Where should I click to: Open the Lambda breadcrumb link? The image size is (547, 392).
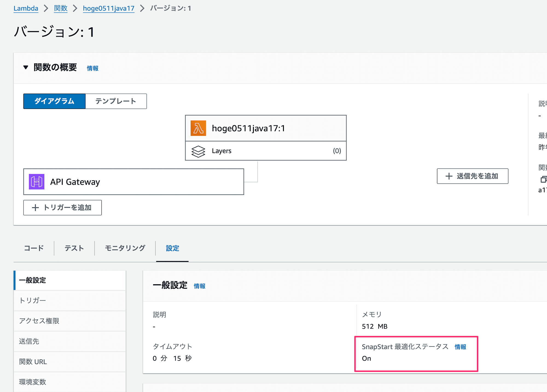coord(26,8)
